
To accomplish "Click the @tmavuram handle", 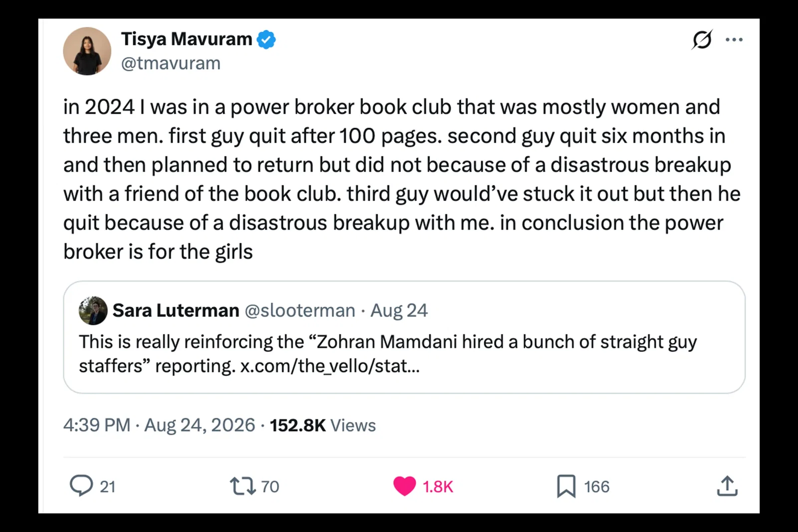I will tap(171, 63).
